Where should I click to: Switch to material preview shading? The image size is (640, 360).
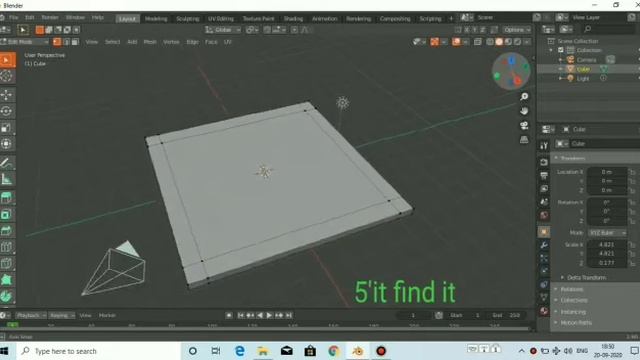[509, 42]
